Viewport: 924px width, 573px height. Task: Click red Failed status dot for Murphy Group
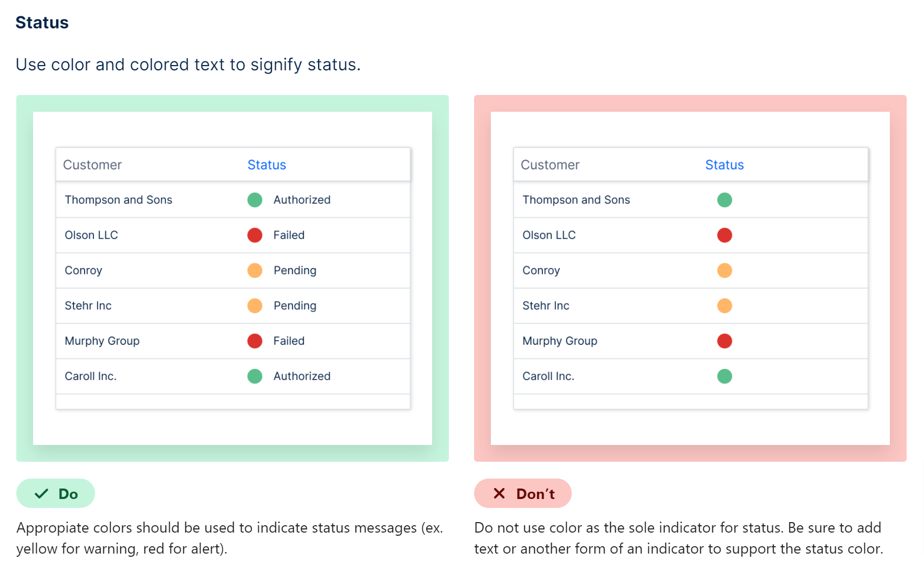click(x=255, y=341)
